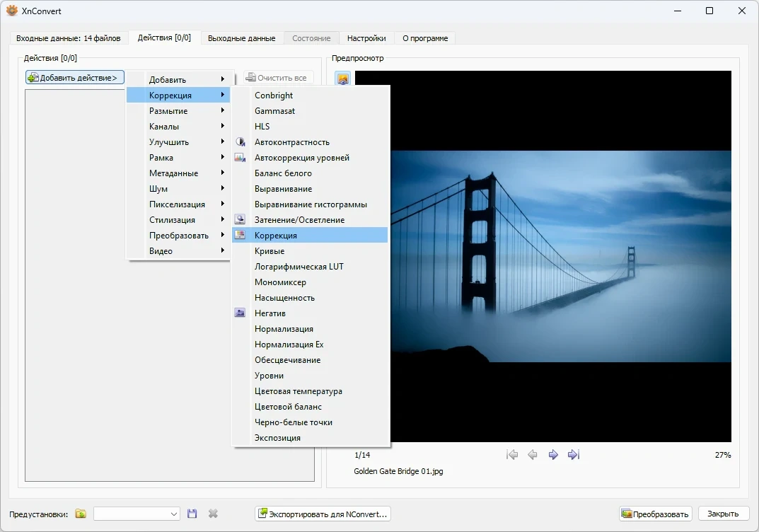
Task: Click the Закрыть button
Action: (x=723, y=514)
